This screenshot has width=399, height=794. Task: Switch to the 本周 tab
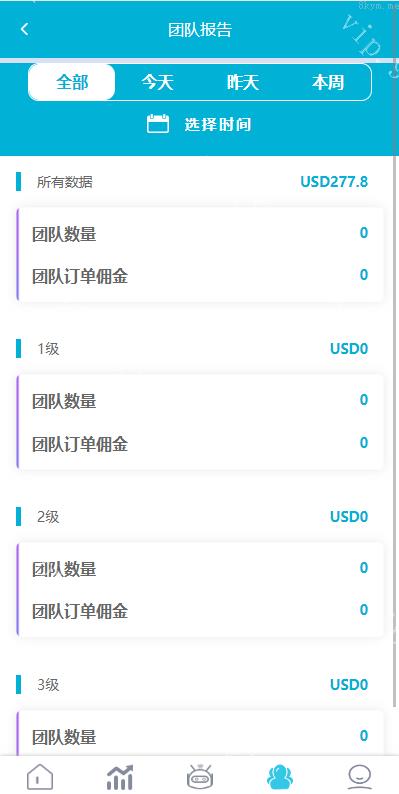click(328, 82)
